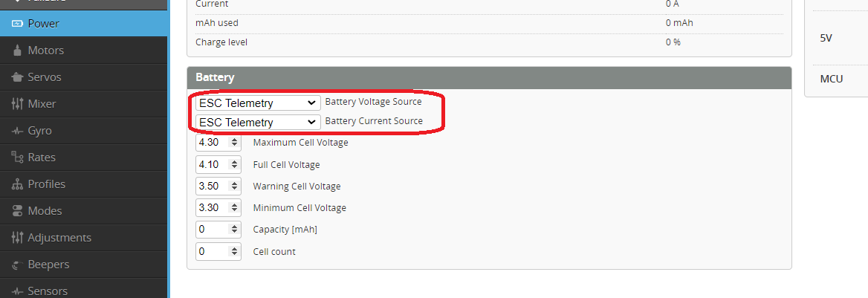Switch to the Beepers tab

48,265
